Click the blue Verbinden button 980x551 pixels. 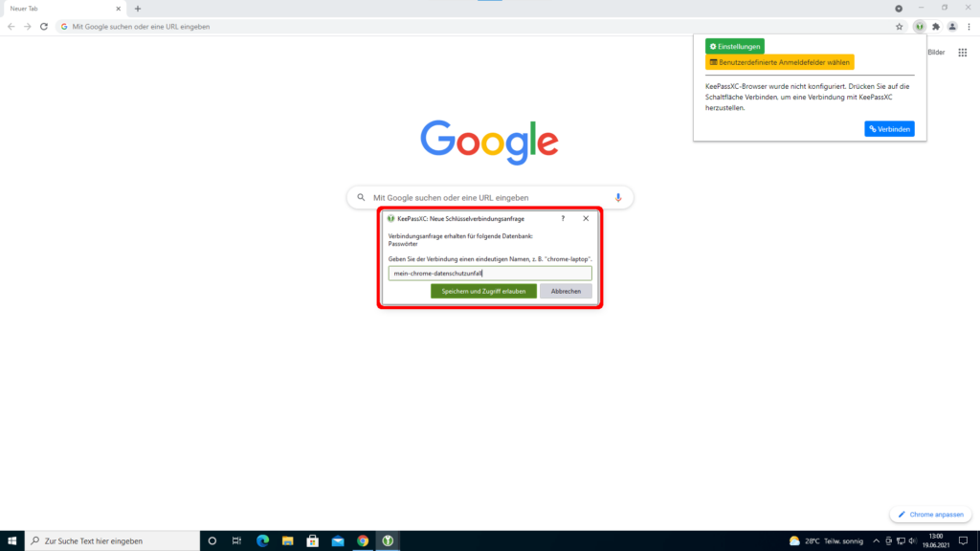point(889,129)
